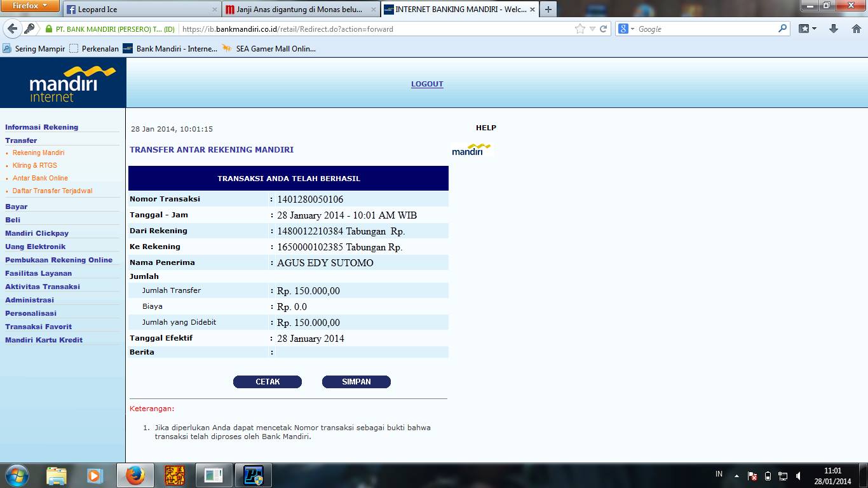Click the SIMPAN button
The width and height of the screenshot is (868, 488).
356,382
